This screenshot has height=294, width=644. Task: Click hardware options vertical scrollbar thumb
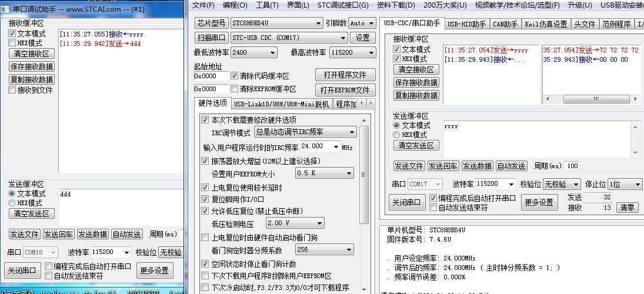(x=364, y=175)
